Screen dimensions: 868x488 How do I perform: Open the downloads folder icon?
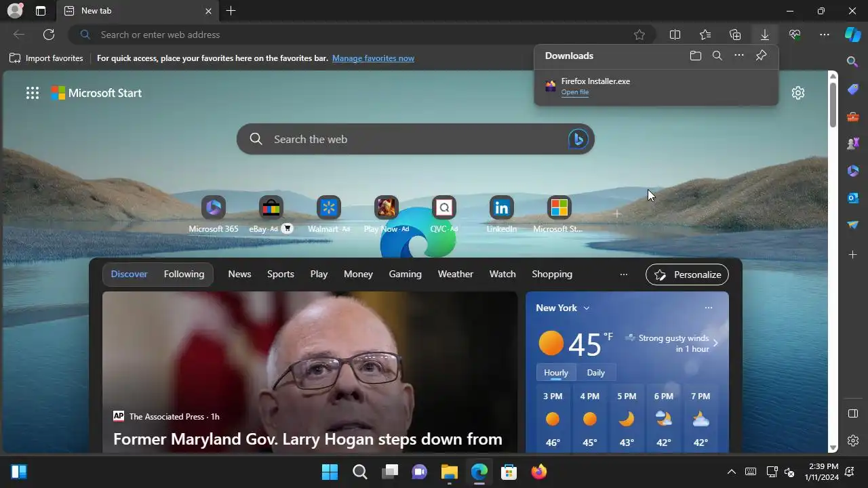(696, 56)
